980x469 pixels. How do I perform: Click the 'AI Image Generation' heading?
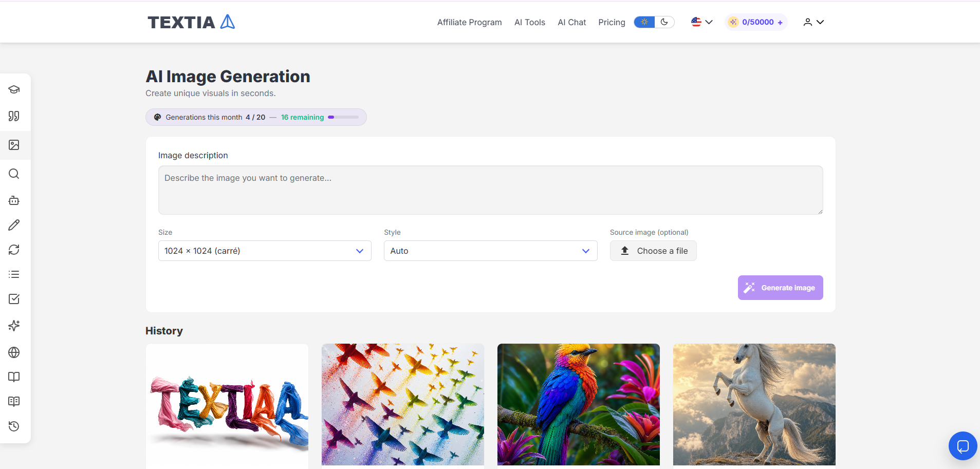click(x=228, y=76)
